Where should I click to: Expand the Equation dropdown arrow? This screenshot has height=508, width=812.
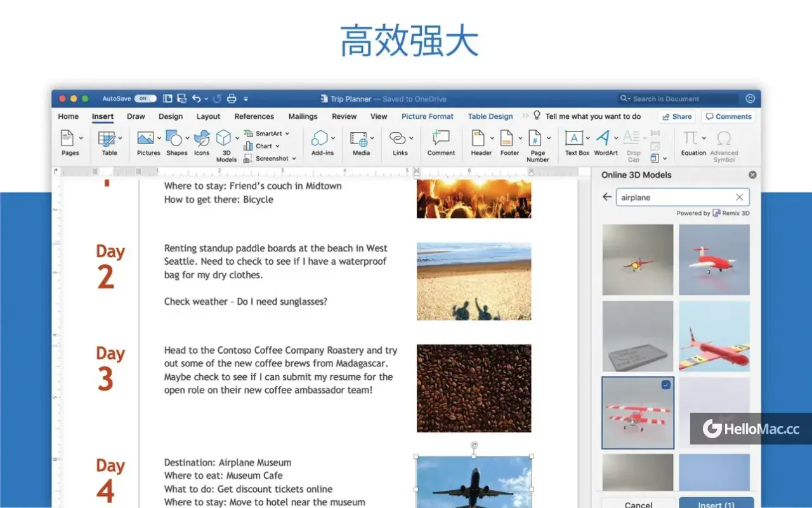coord(704,138)
